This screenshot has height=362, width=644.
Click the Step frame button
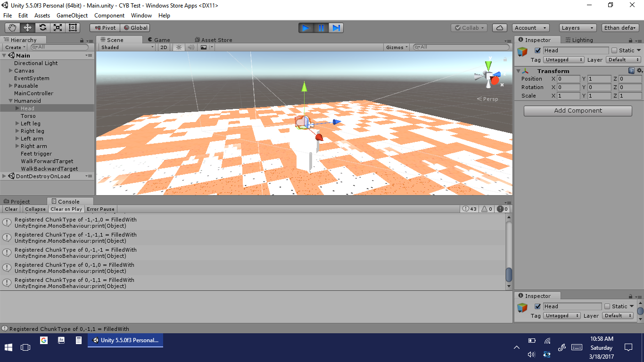point(336,28)
